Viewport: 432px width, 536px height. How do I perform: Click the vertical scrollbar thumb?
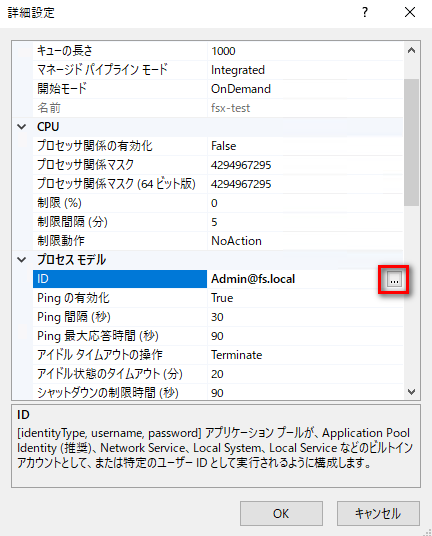point(411,142)
